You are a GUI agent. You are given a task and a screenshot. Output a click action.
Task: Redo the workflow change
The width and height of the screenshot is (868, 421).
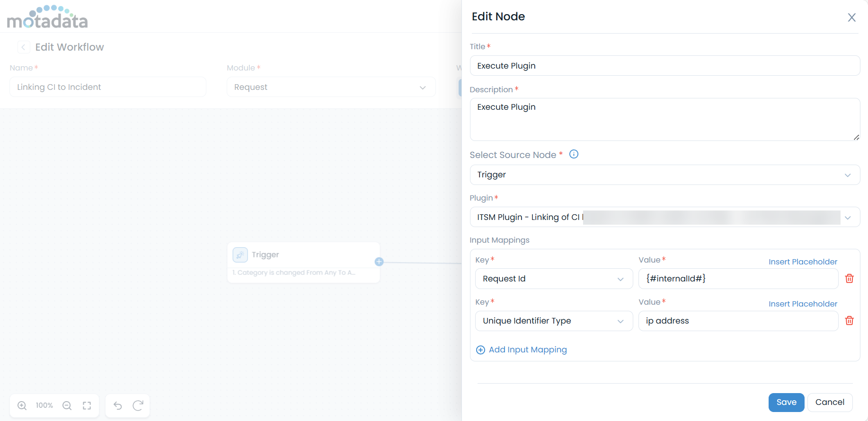pyautogui.click(x=138, y=405)
